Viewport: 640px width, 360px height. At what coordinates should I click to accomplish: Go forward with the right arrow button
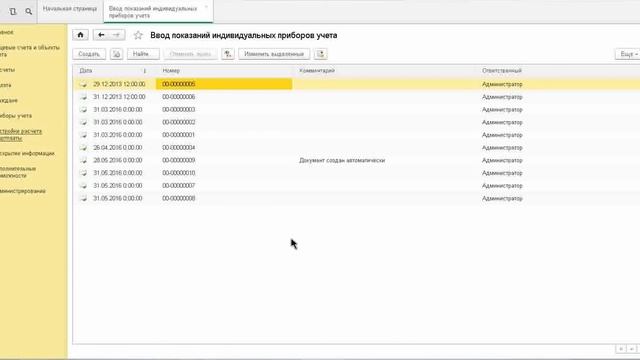[x=117, y=35]
